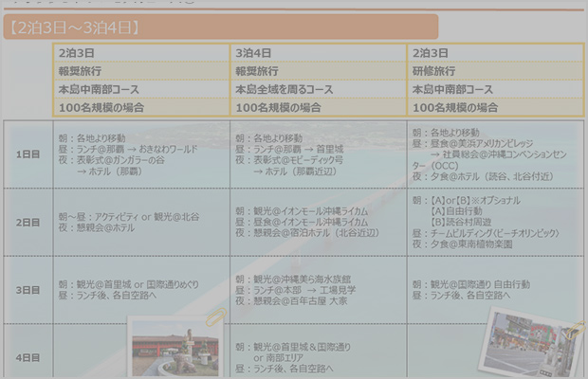Click 夕食@ホテル（読谷、北谷付近） line

click(483, 176)
